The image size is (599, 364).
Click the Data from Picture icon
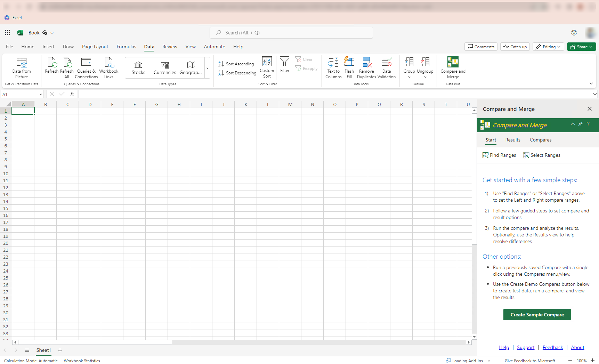tap(22, 63)
